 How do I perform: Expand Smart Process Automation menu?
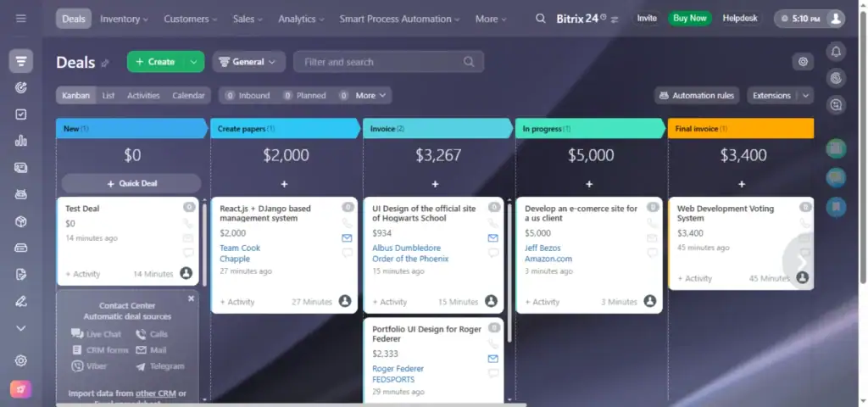tap(400, 19)
